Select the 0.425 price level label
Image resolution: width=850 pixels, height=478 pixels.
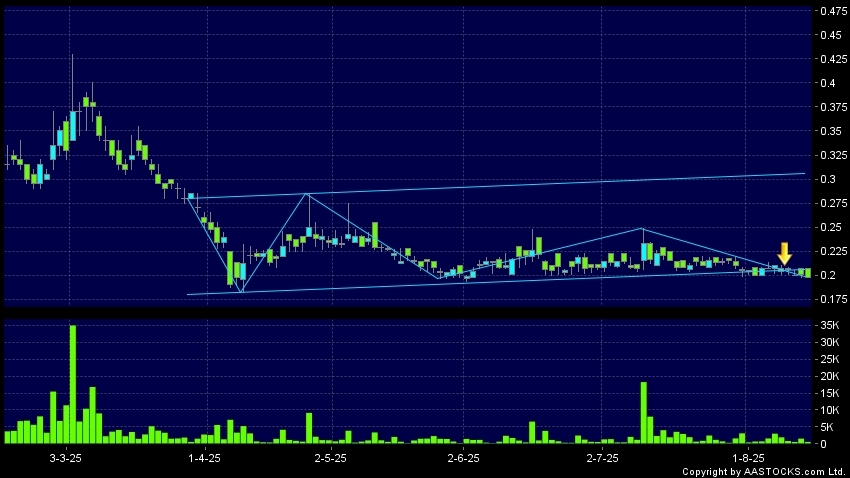point(834,59)
